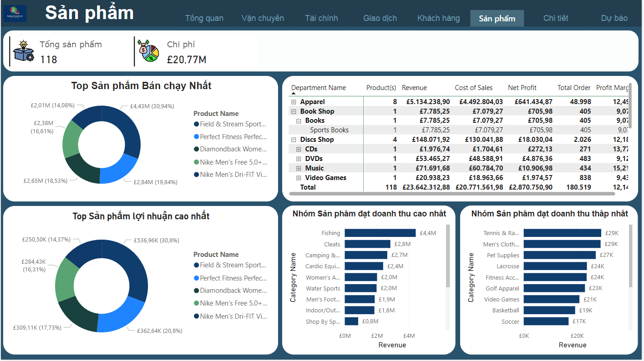Expand the DVDs category row

coord(299,159)
